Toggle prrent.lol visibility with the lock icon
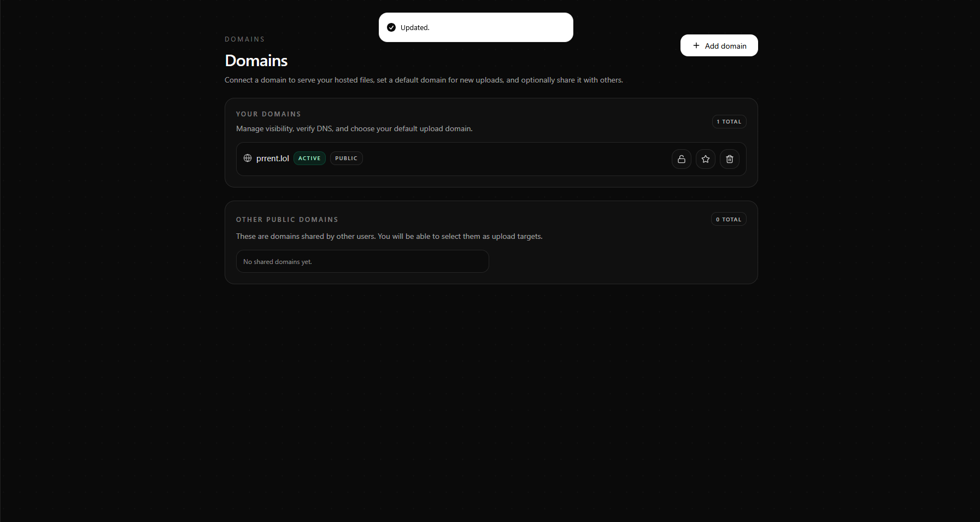The image size is (980, 522). 681,159
